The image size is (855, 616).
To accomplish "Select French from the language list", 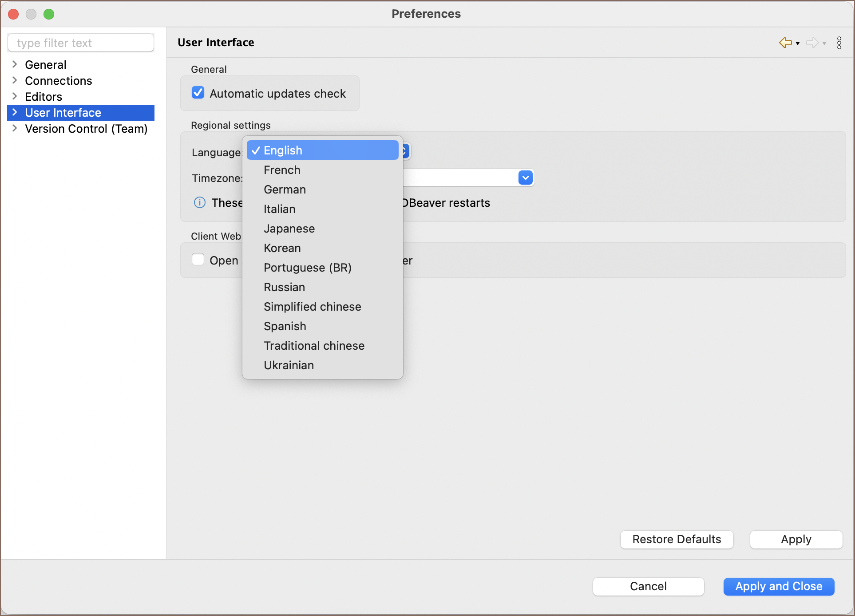I will (282, 170).
